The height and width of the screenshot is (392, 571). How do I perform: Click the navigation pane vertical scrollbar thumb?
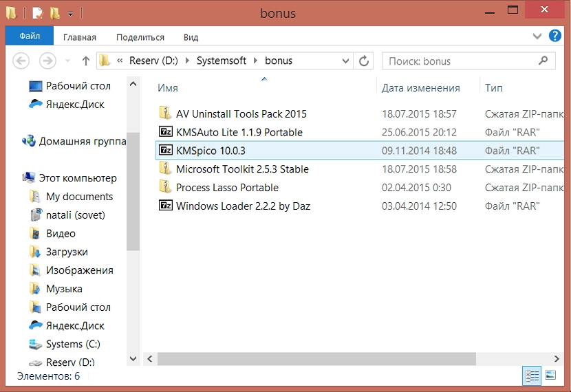[133, 191]
